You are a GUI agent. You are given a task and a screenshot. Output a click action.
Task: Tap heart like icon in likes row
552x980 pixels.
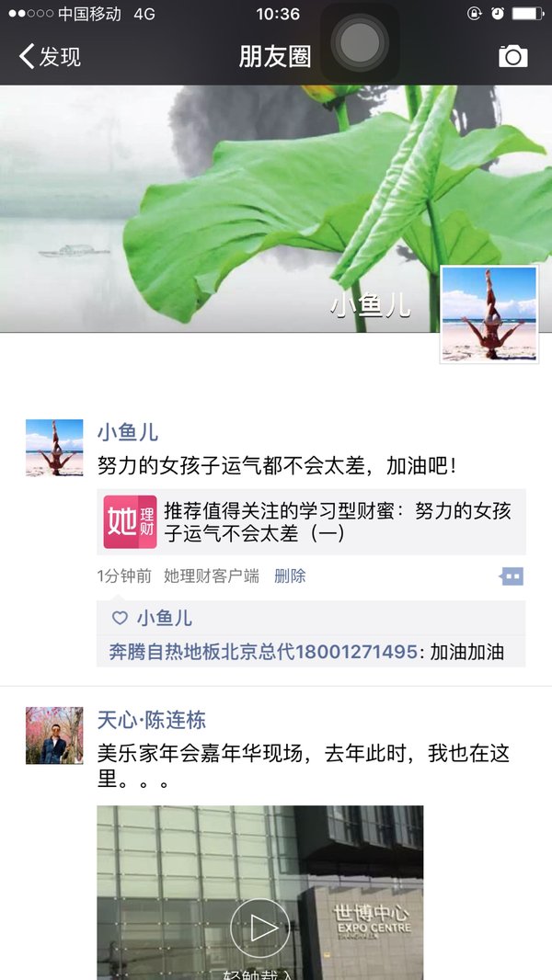pyautogui.click(x=120, y=618)
